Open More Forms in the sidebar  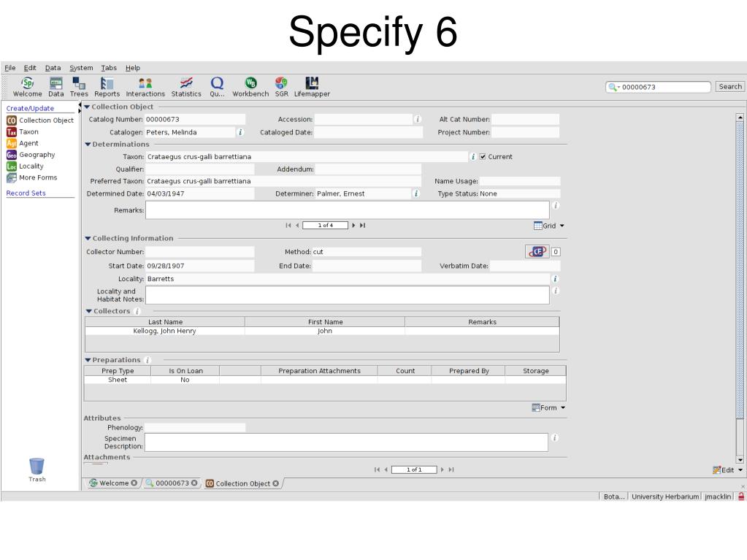click(32, 177)
